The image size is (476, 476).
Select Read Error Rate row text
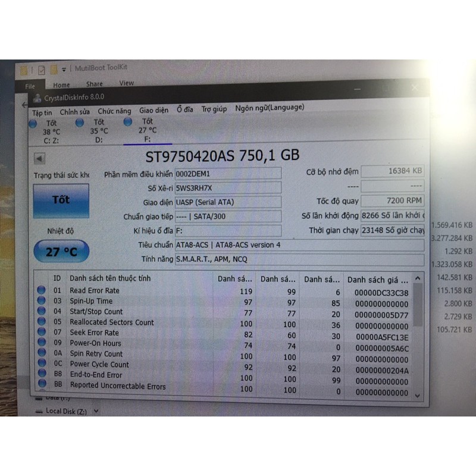[x=95, y=290]
